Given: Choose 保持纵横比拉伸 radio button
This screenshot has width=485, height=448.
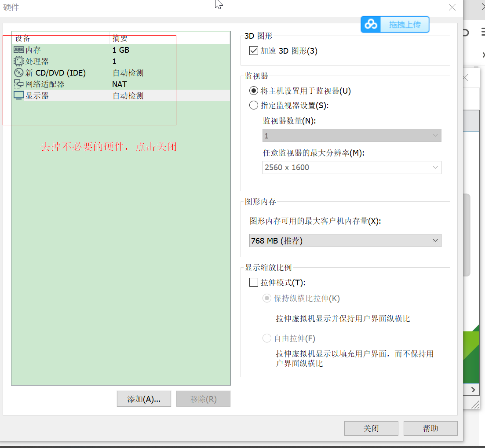Looking at the screenshot, I should [266, 299].
